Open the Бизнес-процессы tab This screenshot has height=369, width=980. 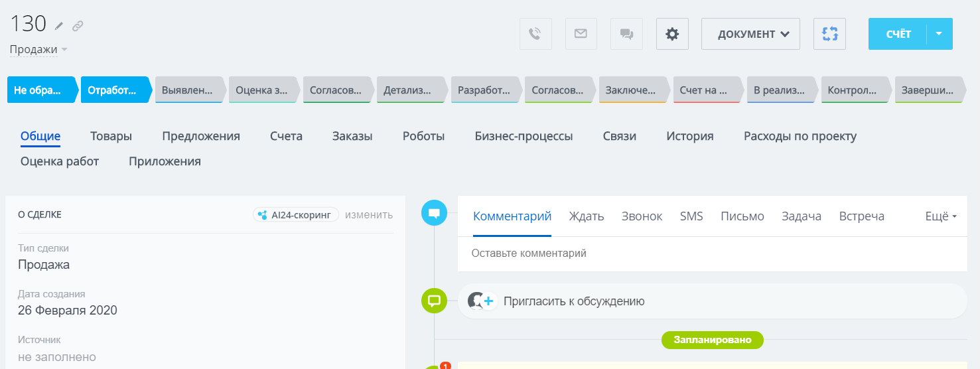(524, 136)
